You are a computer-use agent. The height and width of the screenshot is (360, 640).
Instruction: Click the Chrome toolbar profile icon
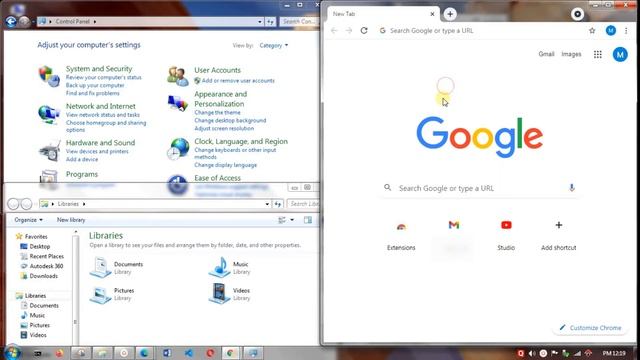click(611, 31)
